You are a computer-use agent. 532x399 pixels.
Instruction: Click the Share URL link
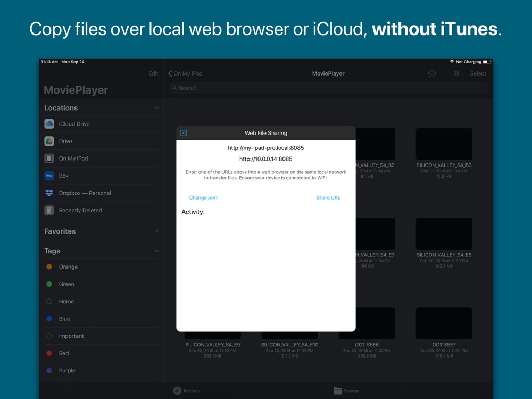(328, 197)
